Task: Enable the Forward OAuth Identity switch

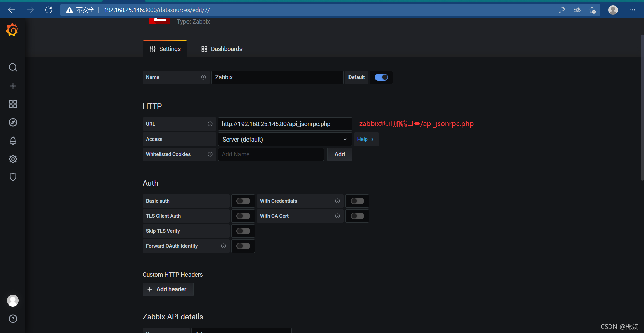Action: [243, 246]
